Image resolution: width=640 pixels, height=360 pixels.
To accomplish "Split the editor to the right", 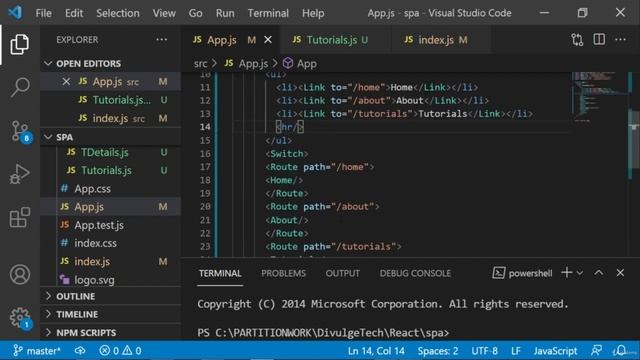I will tap(599, 40).
